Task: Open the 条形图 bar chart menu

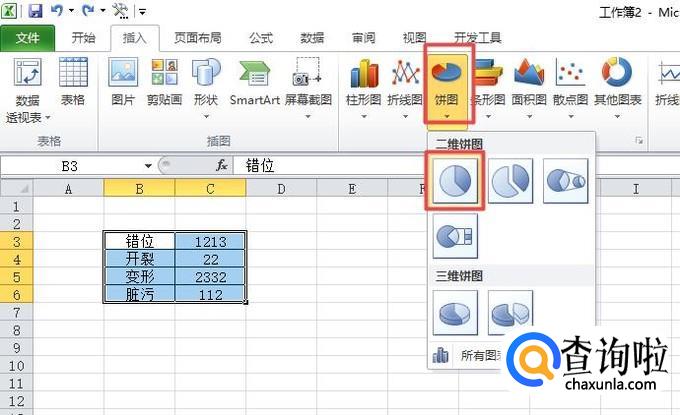Action: pyautogui.click(x=488, y=88)
